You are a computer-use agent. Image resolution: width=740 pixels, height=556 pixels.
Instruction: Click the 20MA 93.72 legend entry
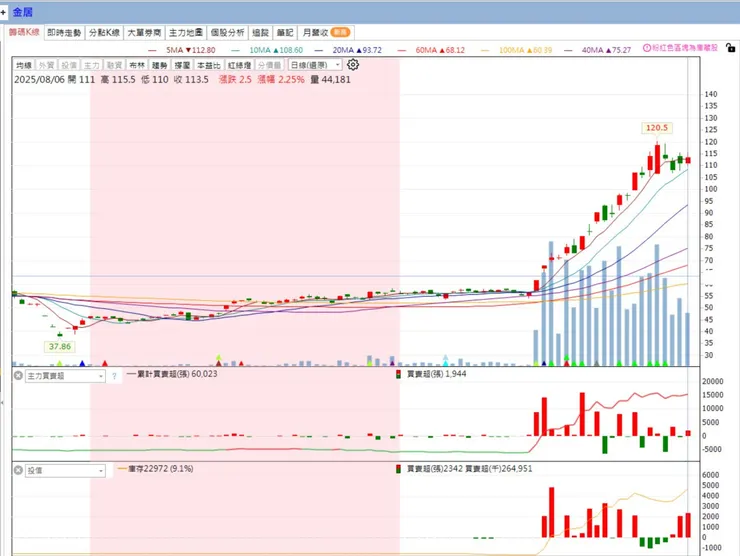pyautogui.click(x=348, y=50)
